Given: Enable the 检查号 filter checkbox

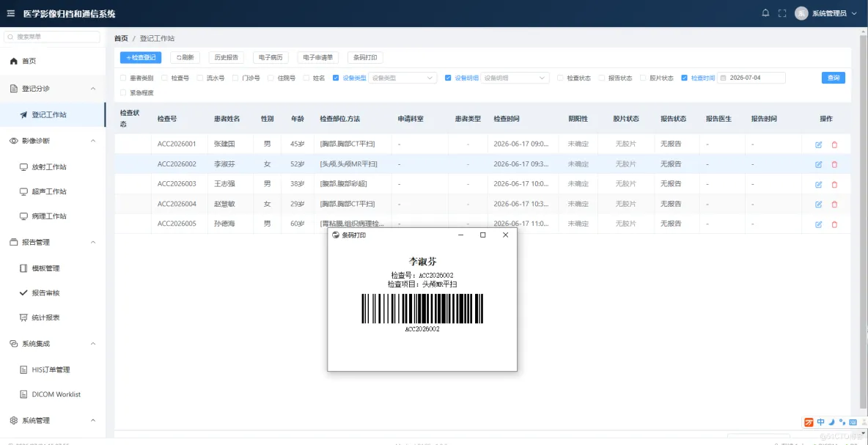Looking at the screenshot, I should 164,78.
